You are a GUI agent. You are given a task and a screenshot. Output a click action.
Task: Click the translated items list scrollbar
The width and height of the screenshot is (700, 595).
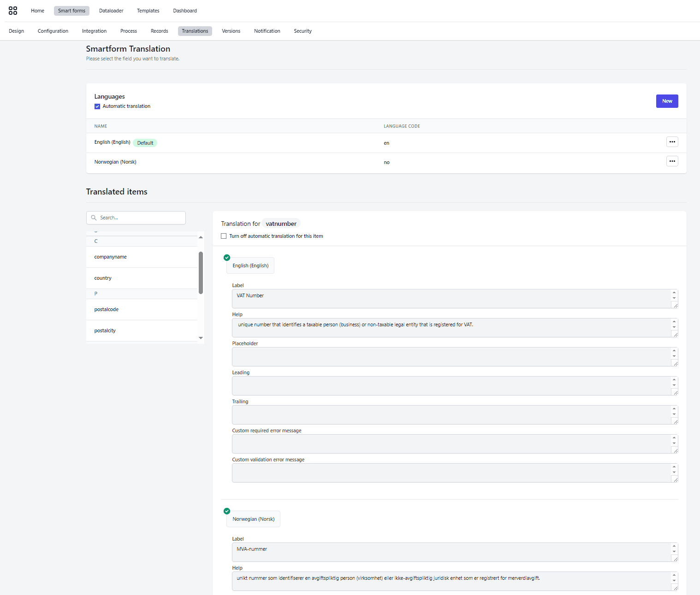click(201, 273)
